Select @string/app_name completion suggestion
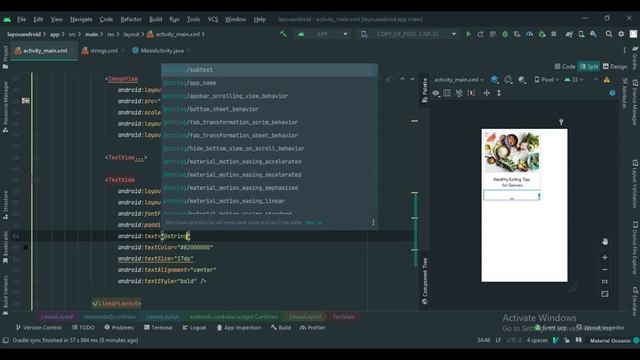This screenshot has height=360, width=640. pos(269,83)
